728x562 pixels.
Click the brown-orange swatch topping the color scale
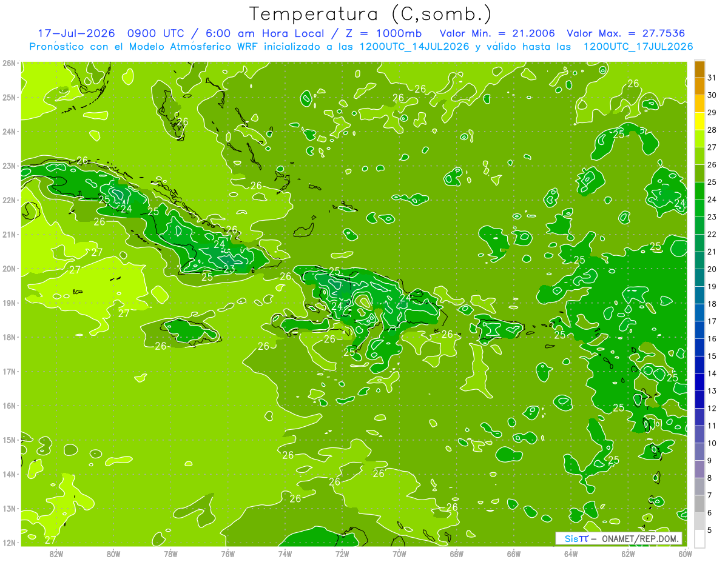click(699, 70)
